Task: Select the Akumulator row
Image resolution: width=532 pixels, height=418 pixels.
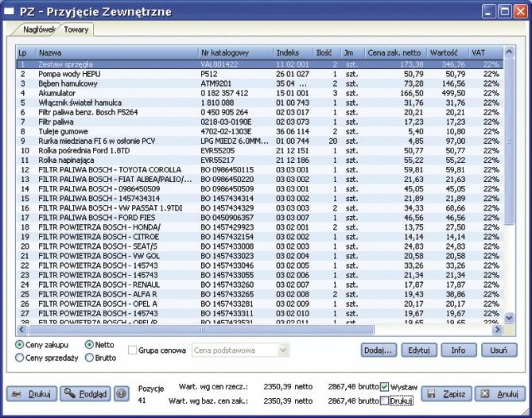Action: click(x=259, y=93)
